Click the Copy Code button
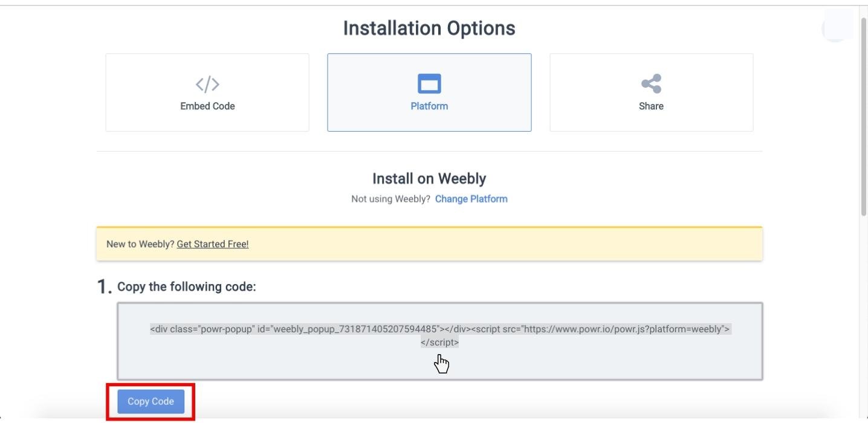Viewport: 868px width, 423px height. (x=151, y=401)
